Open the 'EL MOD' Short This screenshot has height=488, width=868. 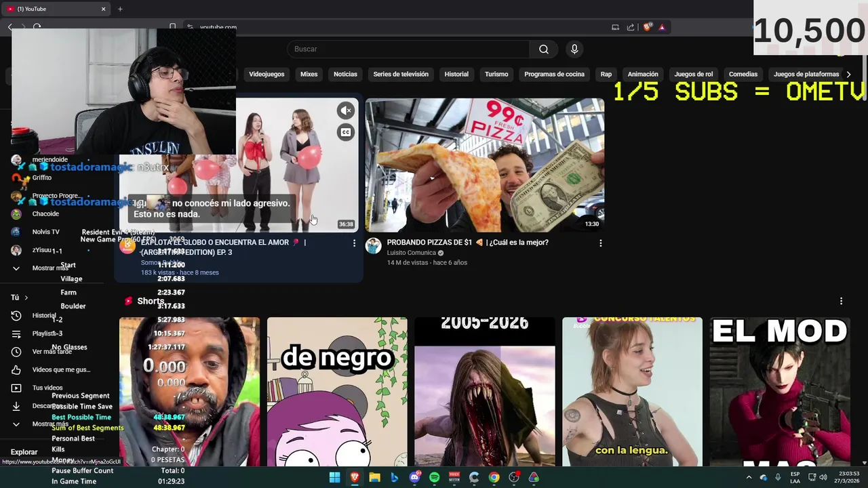780,392
